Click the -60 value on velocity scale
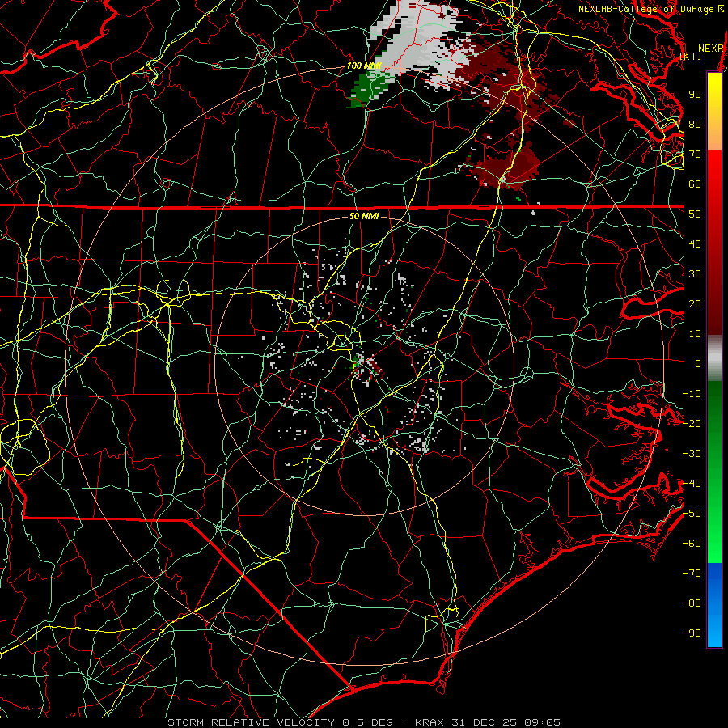 [692, 544]
